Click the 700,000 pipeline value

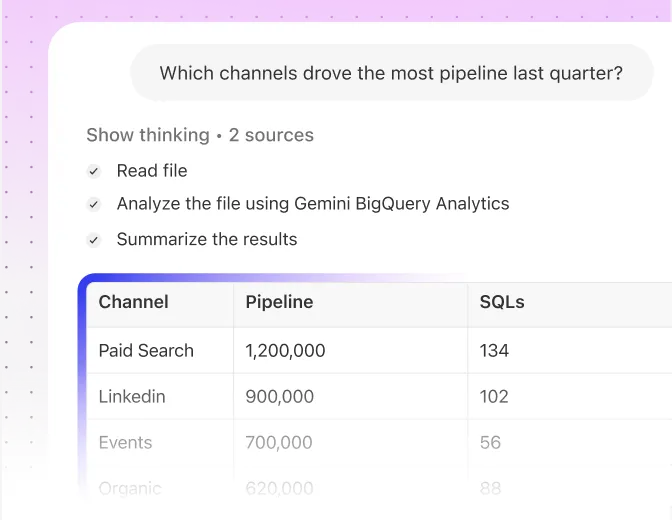coord(279,443)
